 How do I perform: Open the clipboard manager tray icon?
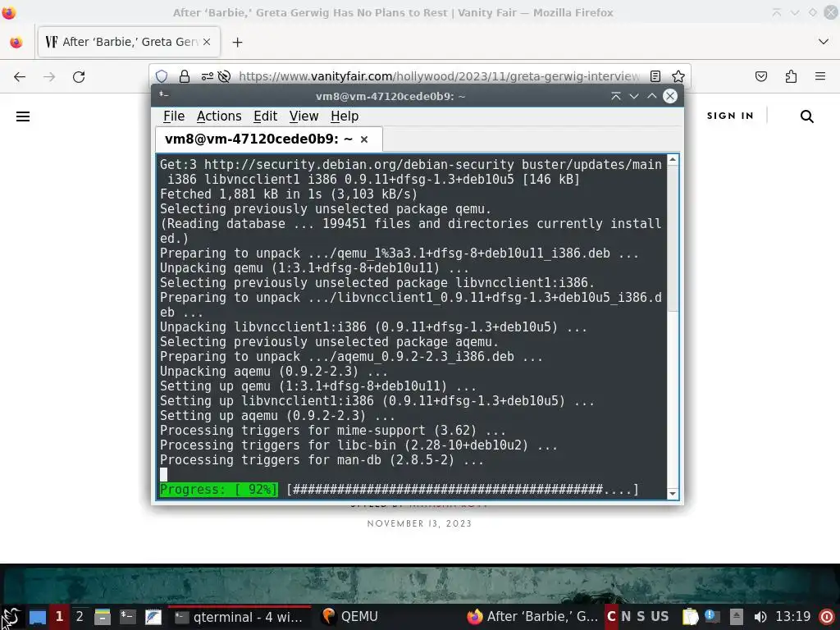click(x=690, y=617)
